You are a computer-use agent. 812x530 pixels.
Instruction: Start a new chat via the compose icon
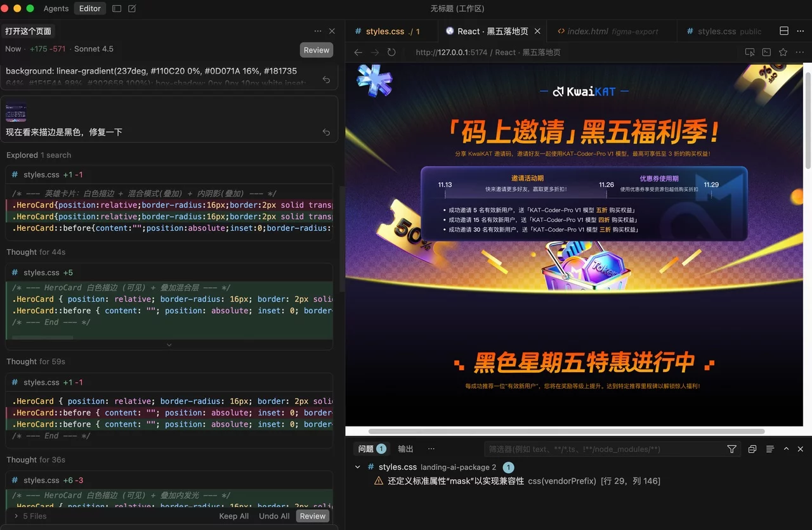132,8
